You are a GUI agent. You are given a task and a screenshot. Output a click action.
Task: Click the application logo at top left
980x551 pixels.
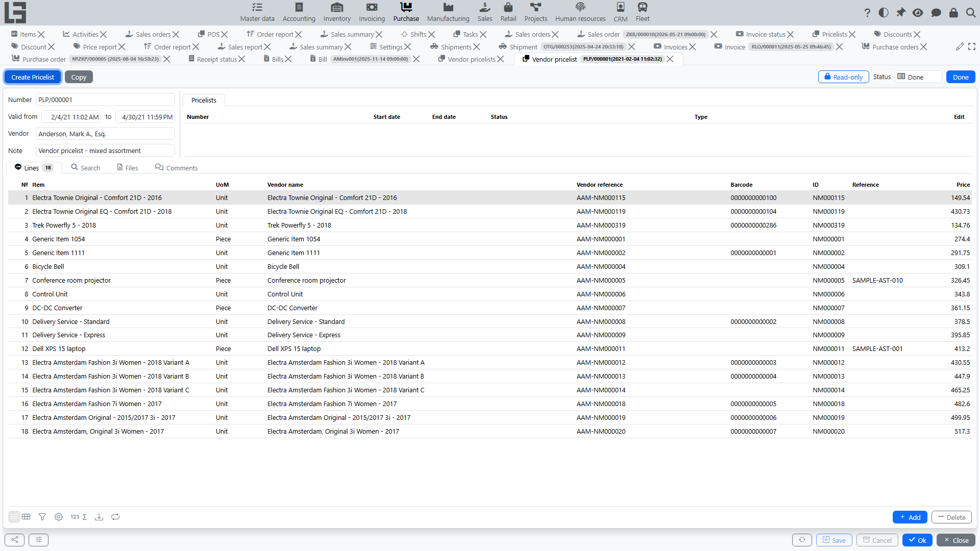click(15, 12)
